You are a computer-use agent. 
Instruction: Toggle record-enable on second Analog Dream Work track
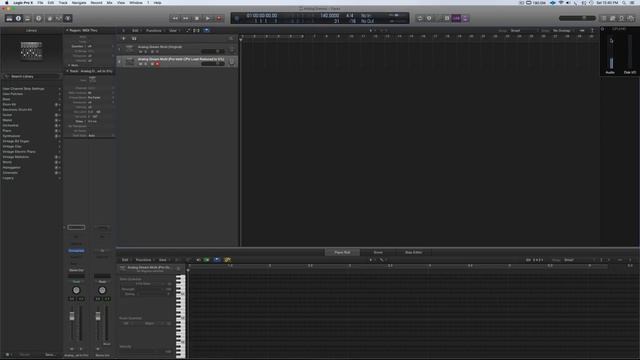(157, 64)
